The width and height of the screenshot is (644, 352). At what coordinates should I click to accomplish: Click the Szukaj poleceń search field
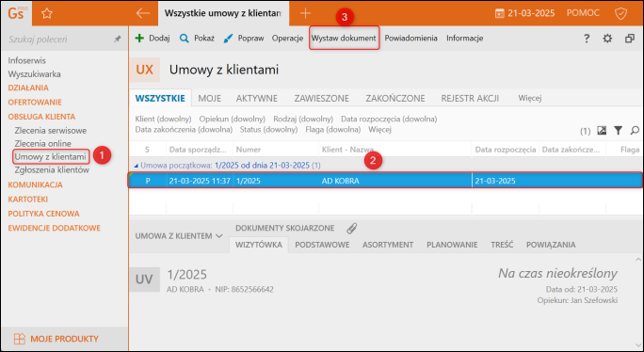coord(59,40)
